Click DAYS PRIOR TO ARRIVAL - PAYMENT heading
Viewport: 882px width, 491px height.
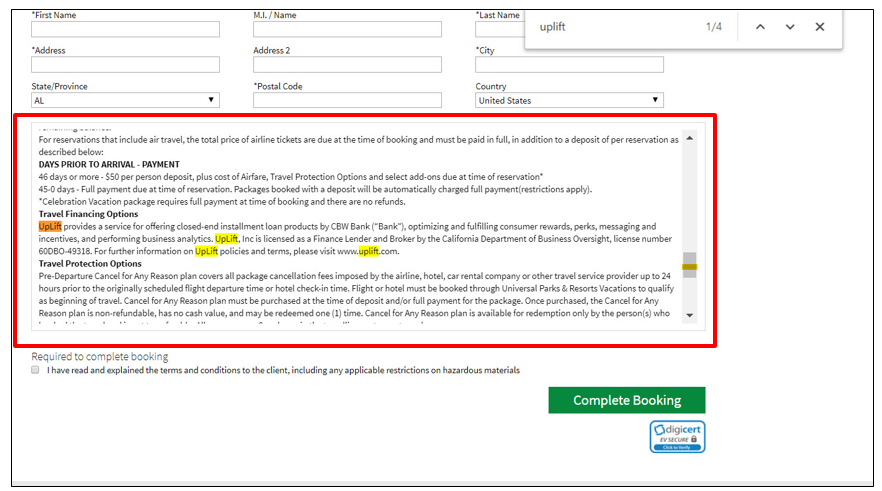click(x=109, y=164)
